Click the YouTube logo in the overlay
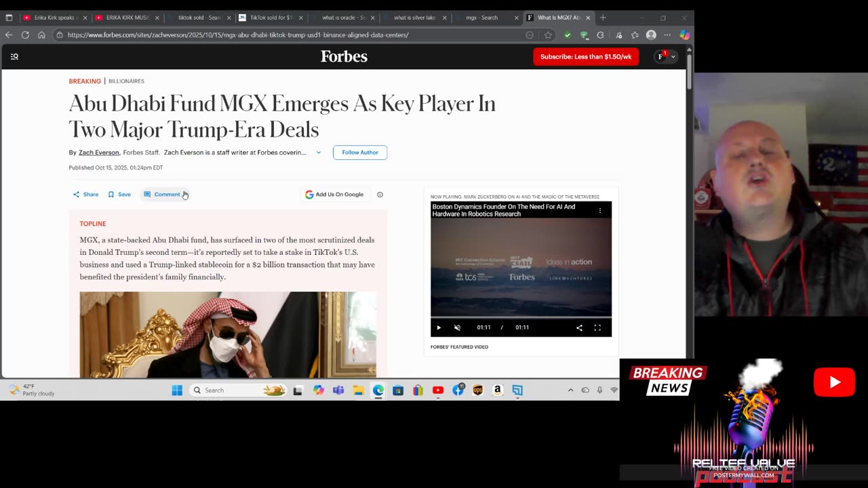 834,382
